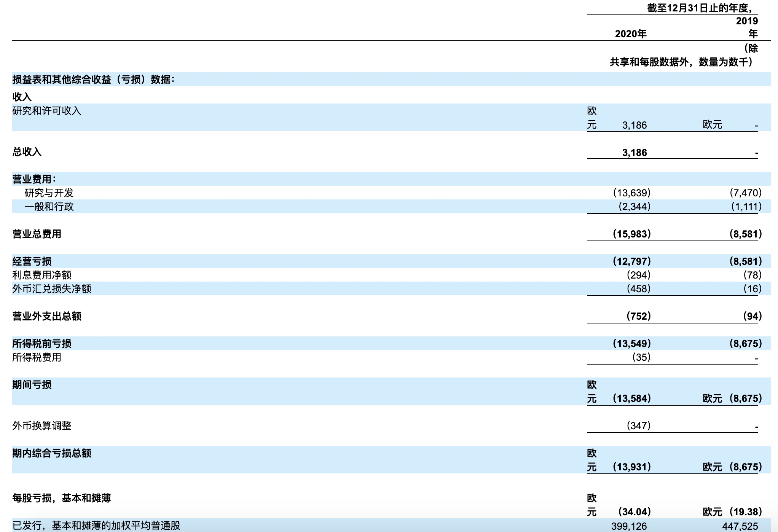
Task: Select the (16) value for 2019
Action: pos(752,288)
